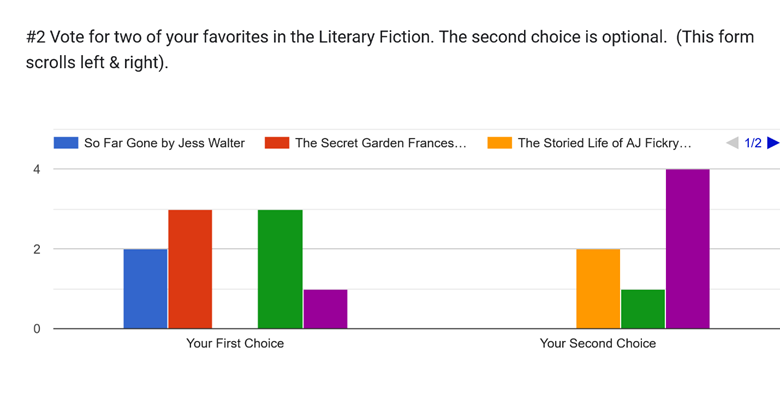Select "The Secret Garden Frances…" legend label

(x=380, y=143)
